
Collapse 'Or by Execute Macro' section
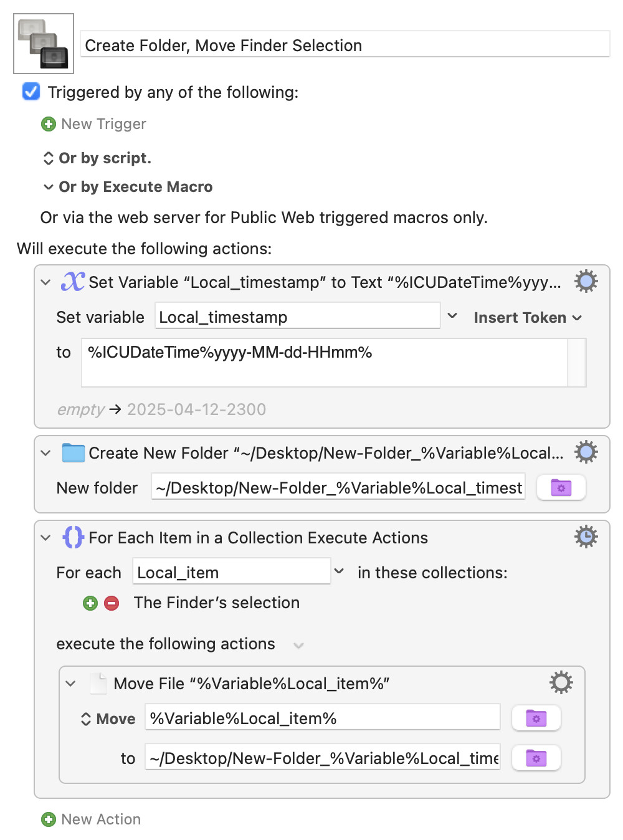tap(48, 187)
